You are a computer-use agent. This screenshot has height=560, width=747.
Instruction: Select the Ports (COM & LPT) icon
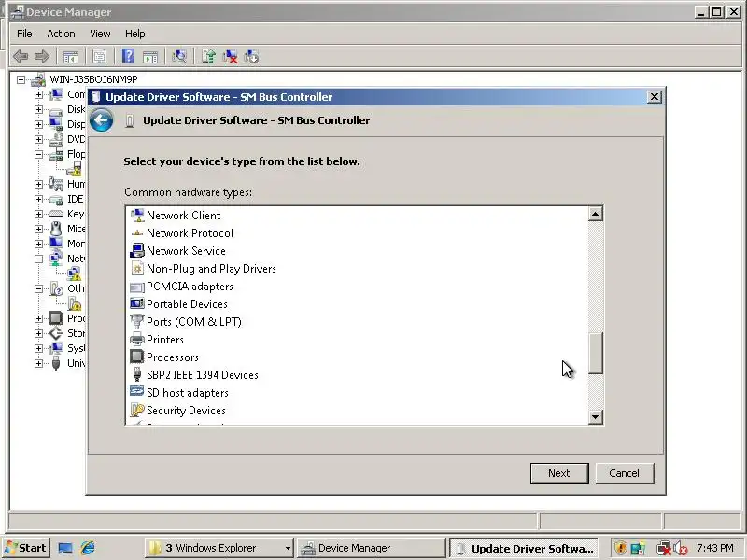click(137, 322)
